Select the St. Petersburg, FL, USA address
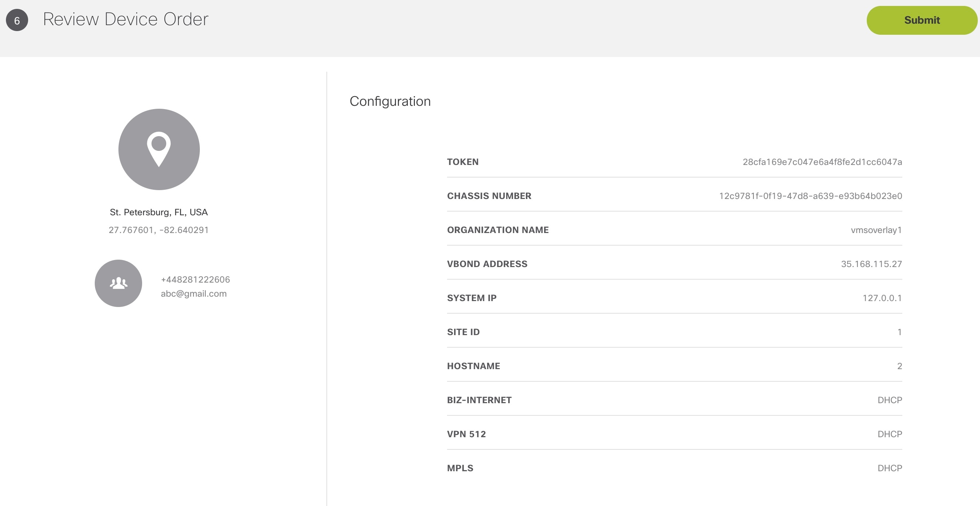The height and width of the screenshot is (506, 980). 159,212
